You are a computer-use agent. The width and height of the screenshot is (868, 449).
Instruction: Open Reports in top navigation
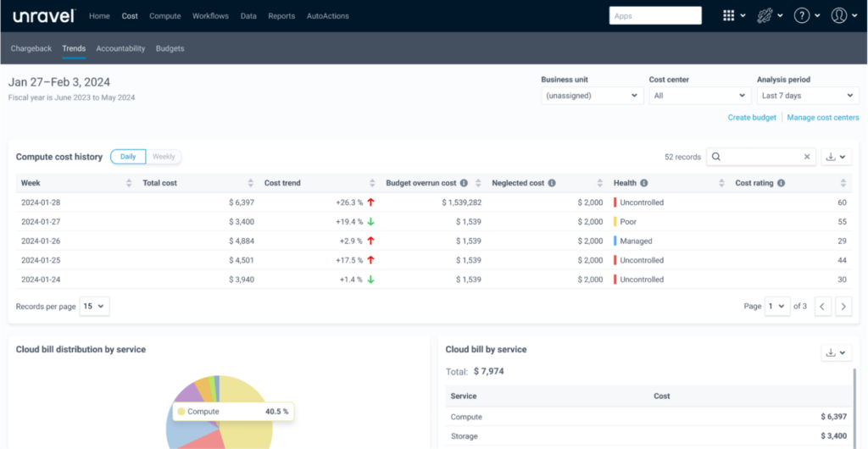click(281, 16)
